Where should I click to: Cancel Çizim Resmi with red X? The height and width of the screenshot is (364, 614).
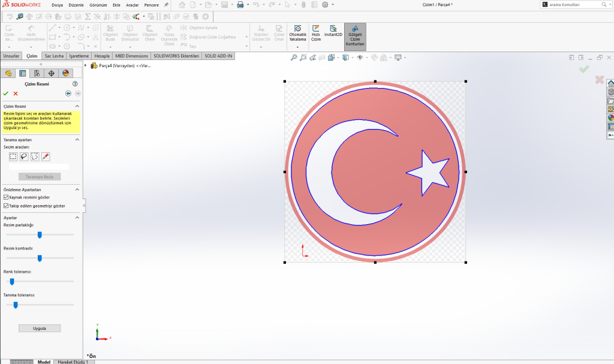point(16,94)
